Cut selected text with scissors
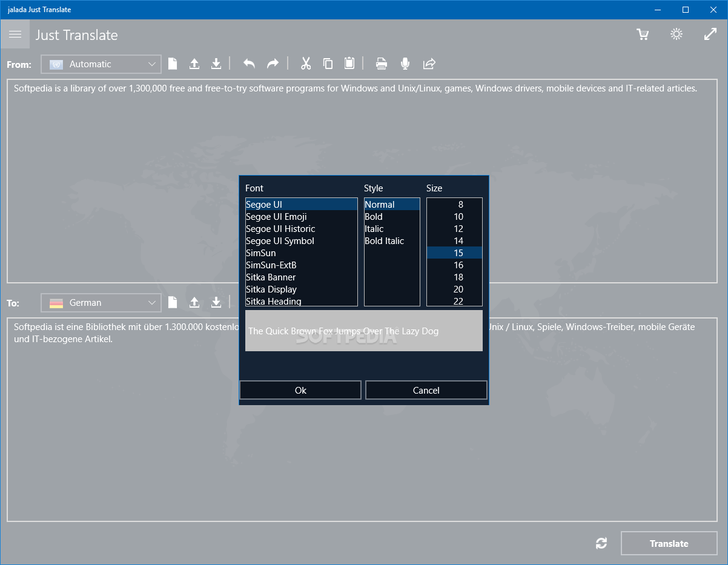 pyautogui.click(x=306, y=64)
